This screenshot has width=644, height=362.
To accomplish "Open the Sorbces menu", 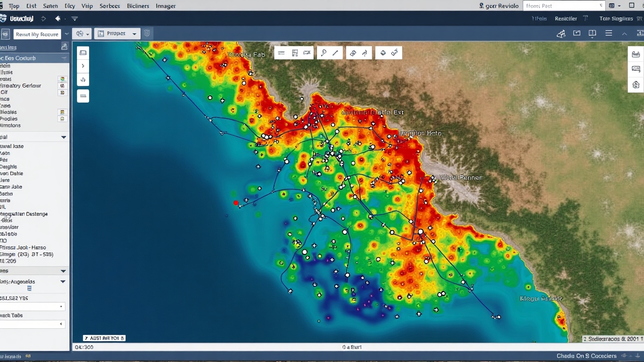I will (110, 6).
